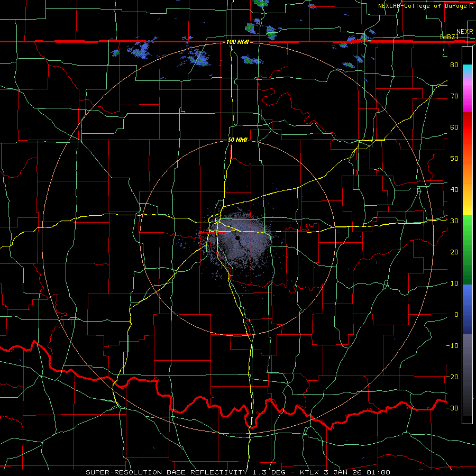476x476 pixels.
Task: Click the green segment of reflectivity color bar
Action: point(467,250)
